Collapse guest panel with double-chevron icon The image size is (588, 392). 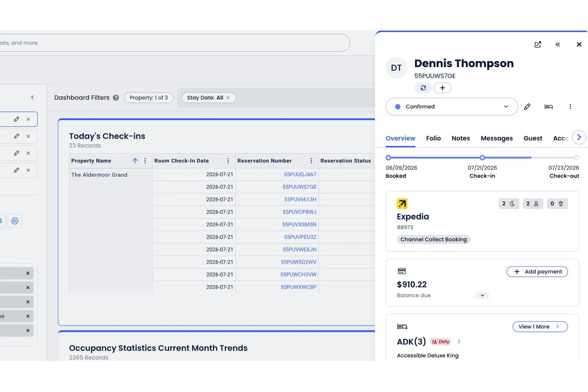tap(557, 44)
